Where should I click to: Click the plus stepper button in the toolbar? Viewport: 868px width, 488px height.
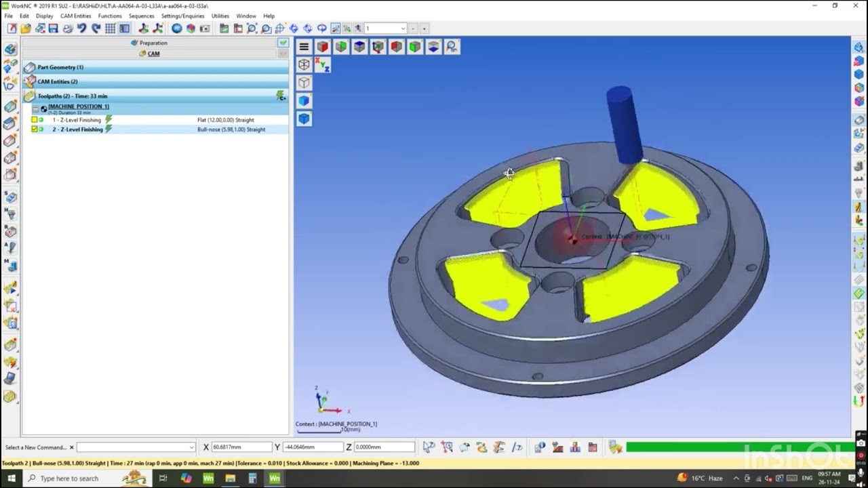click(x=425, y=28)
